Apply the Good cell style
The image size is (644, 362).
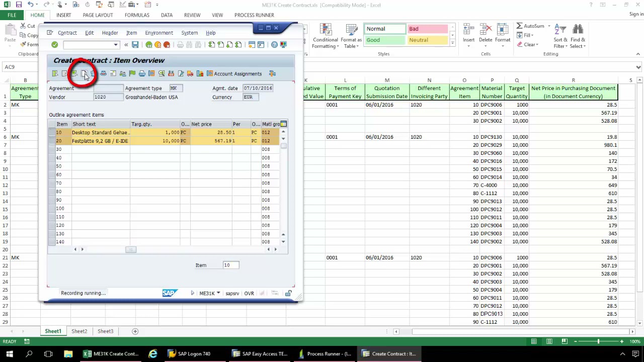tap(385, 40)
